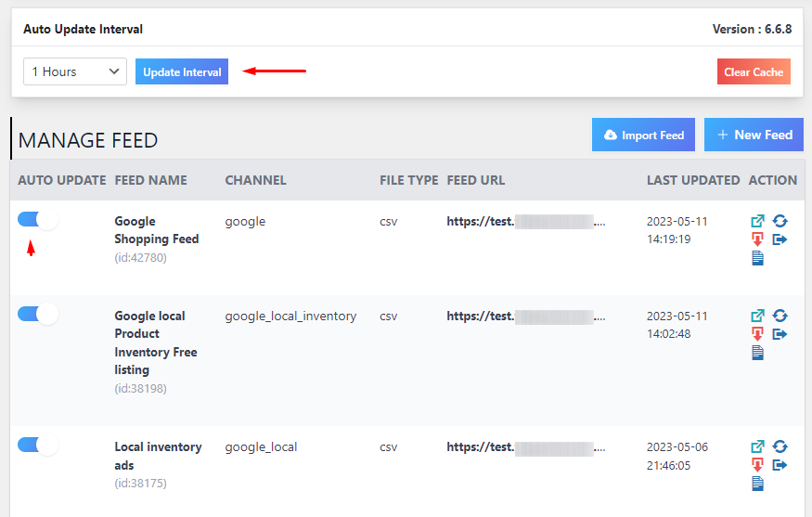812x517 pixels.
Task: Click feed id text (id:42780)
Action: tap(140, 257)
